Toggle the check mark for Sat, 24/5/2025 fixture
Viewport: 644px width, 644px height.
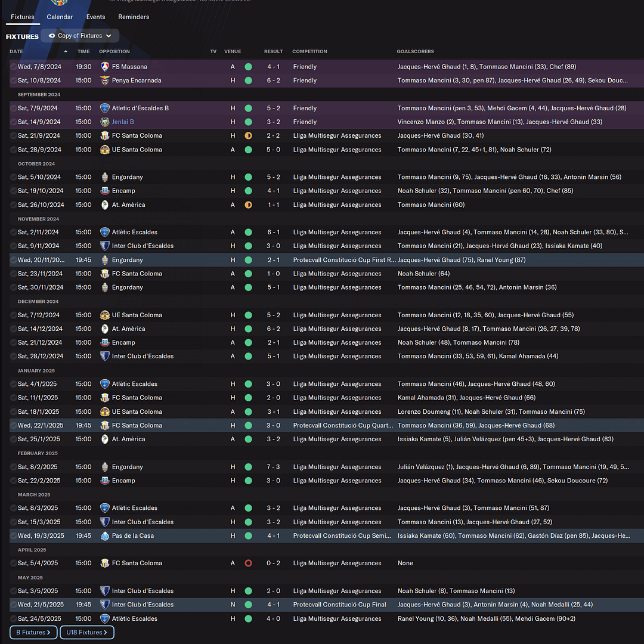click(x=13, y=618)
